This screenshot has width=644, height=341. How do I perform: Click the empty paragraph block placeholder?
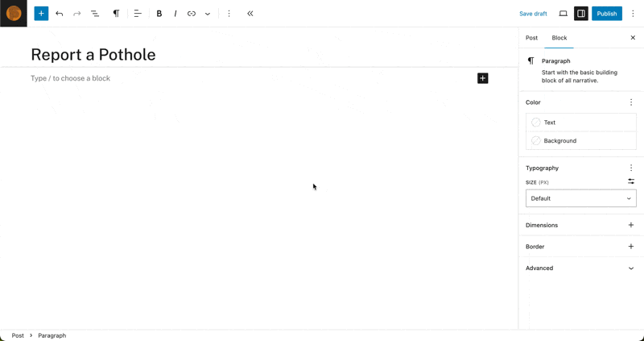coord(70,78)
